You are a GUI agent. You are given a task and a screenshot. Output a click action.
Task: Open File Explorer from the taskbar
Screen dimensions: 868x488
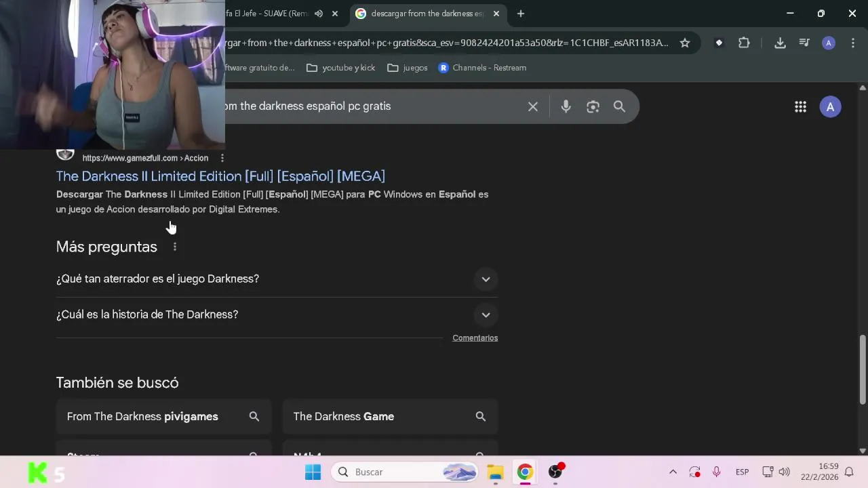[496, 472]
